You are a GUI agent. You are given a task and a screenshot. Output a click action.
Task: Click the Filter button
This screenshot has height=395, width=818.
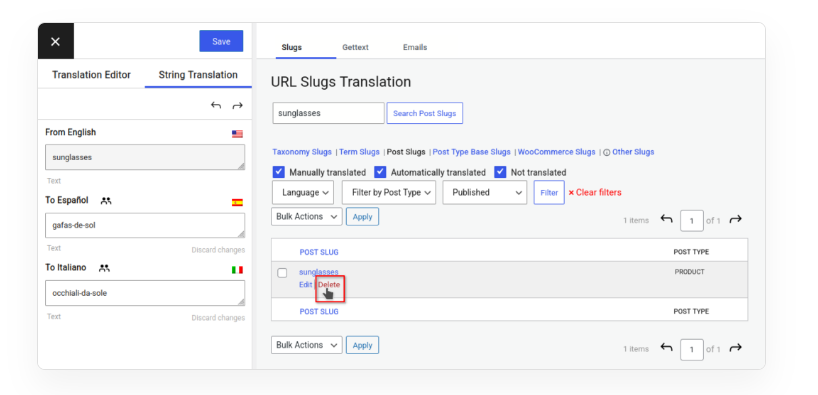[x=549, y=193]
